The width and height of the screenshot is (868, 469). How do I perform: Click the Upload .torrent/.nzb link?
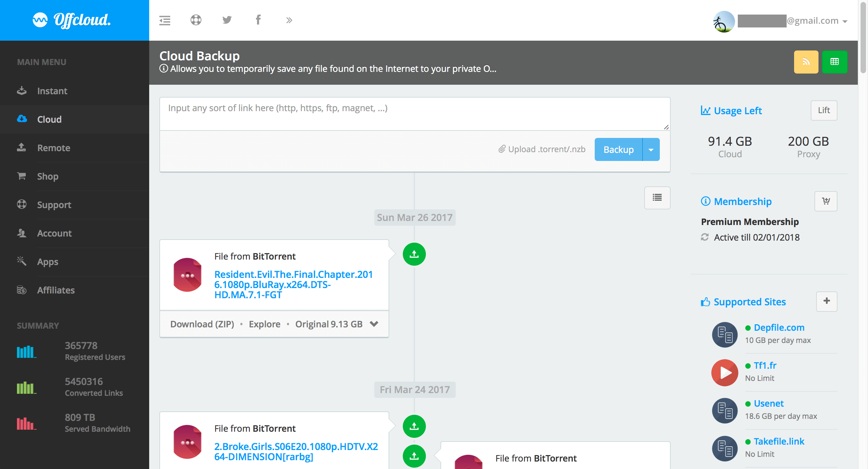coord(542,149)
